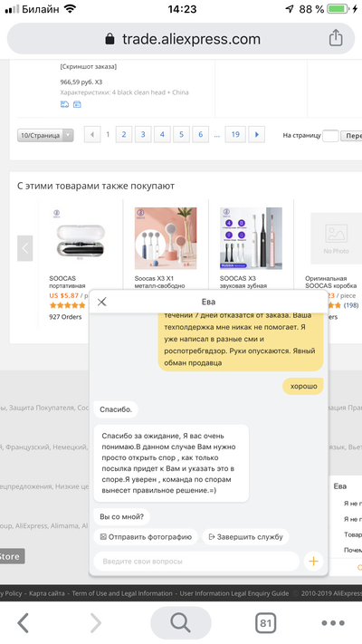Click Карта сайта footer link

point(47,593)
